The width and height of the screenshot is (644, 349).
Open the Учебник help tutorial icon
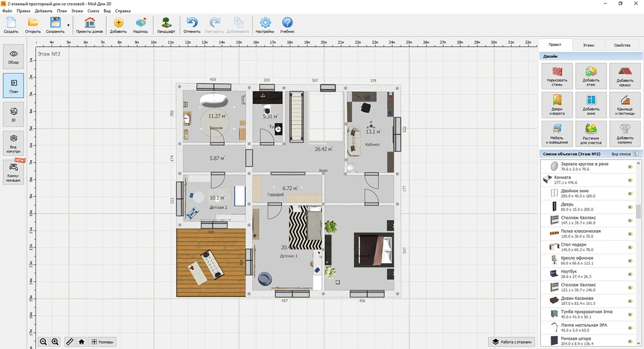coord(287,25)
